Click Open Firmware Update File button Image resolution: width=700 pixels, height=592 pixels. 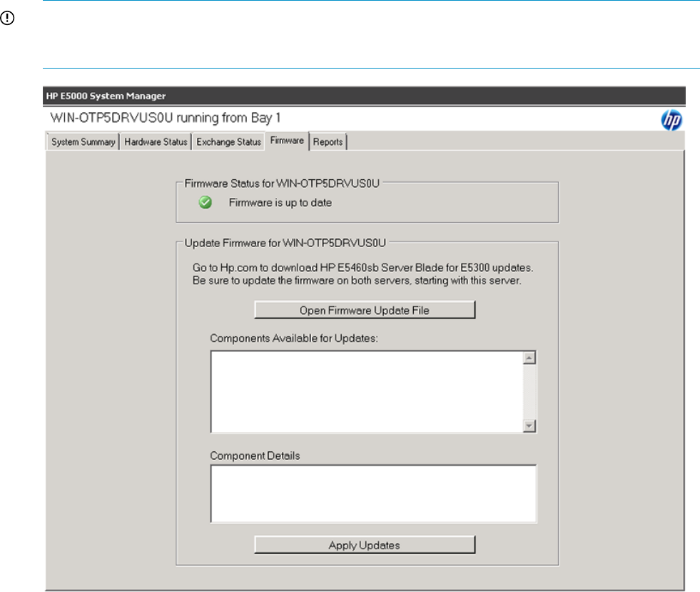[x=365, y=310]
